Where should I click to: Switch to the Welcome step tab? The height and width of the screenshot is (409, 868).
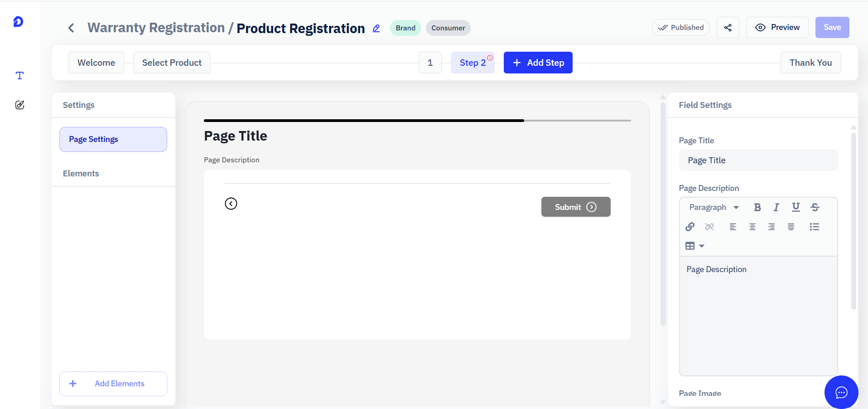[x=96, y=63]
